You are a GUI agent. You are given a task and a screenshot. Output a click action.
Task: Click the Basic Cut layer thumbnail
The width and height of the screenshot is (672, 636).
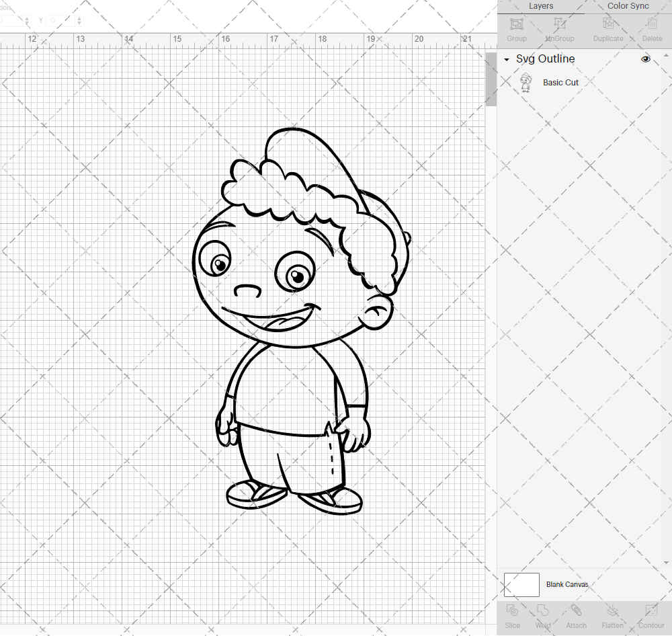pyautogui.click(x=526, y=82)
